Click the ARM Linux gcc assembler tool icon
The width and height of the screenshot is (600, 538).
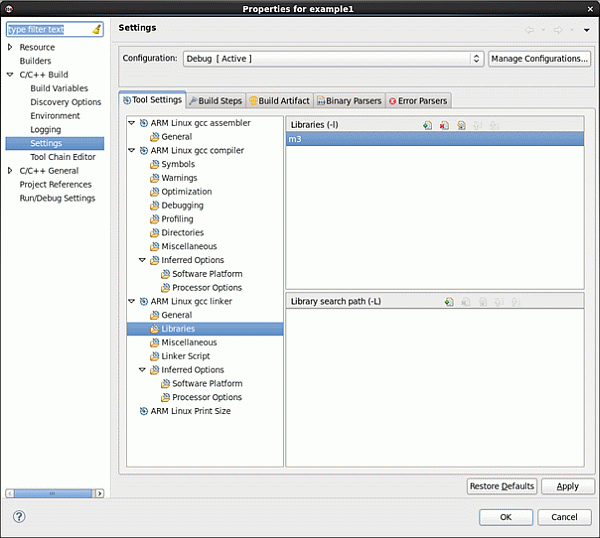click(143, 123)
